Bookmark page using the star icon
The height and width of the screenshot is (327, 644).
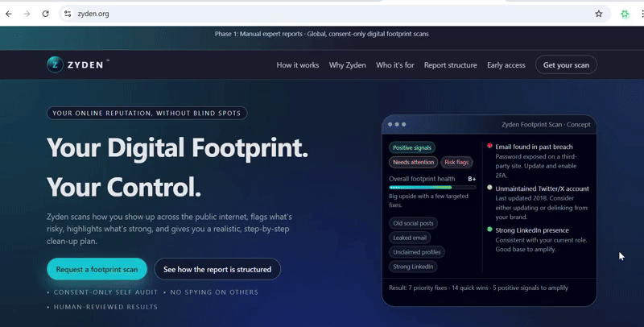598,14
